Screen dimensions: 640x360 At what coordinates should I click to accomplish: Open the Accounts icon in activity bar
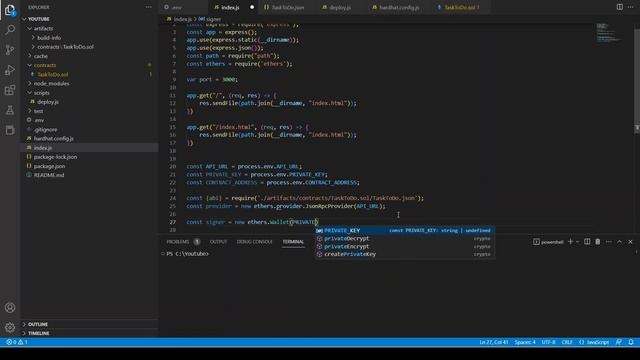click(10, 307)
